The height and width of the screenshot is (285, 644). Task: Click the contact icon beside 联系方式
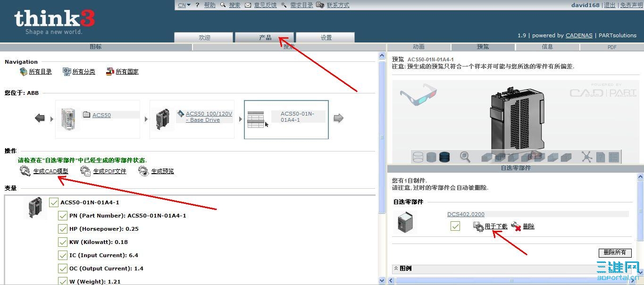[320, 5]
